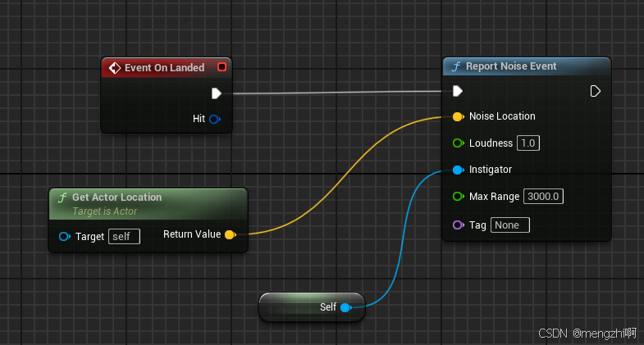Viewport: 644px width, 345px height.
Task: Click the Target input pin on Get Actor Location
Action: point(65,236)
